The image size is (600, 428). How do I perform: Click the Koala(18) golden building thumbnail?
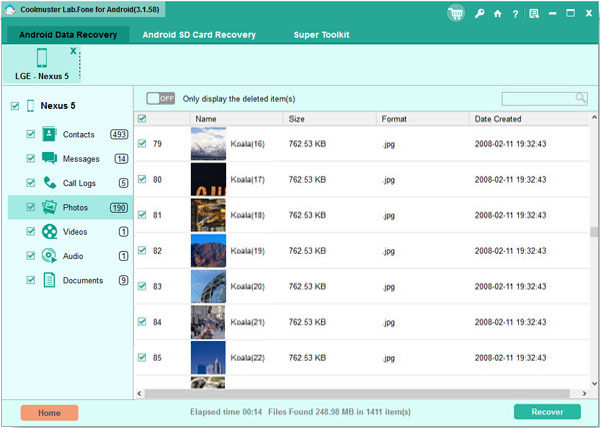209,215
